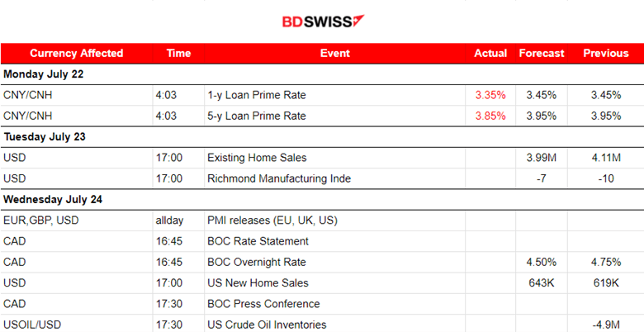Select the Monday July 22 date row
The height and width of the screenshot is (332, 644).
point(44,74)
